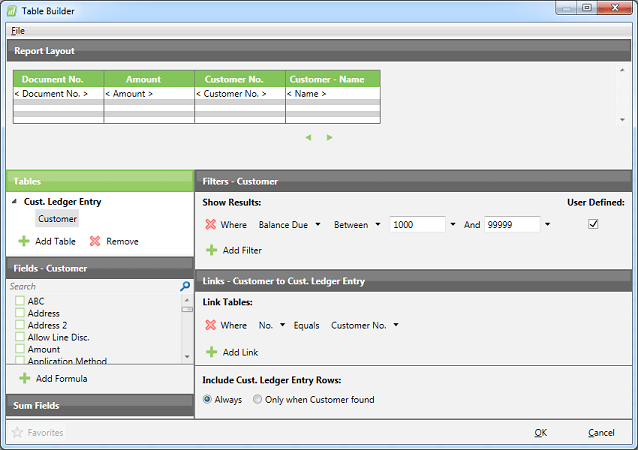
Task: Delete the Balance Due filter with red X
Action: click(x=210, y=225)
